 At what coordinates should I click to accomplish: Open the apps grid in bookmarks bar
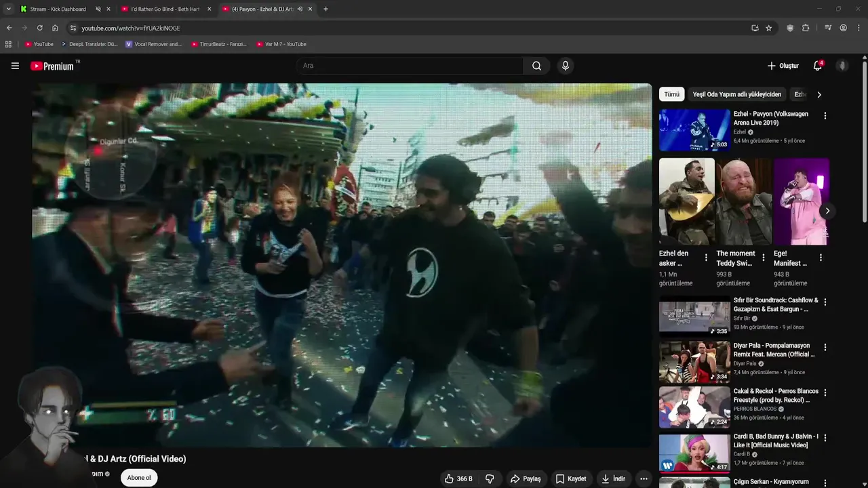(8, 44)
